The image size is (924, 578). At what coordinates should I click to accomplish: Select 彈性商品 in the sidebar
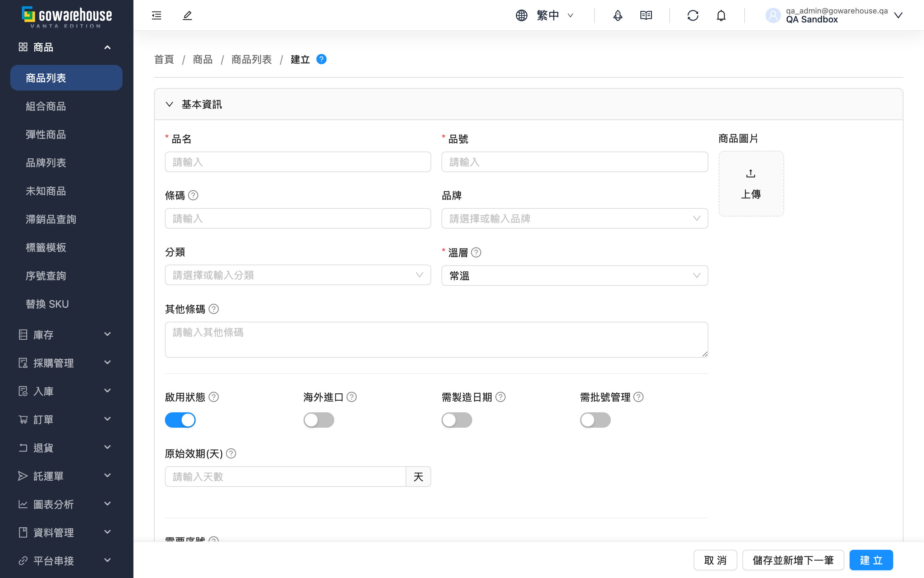pyautogui.click(x=66, y=134)
